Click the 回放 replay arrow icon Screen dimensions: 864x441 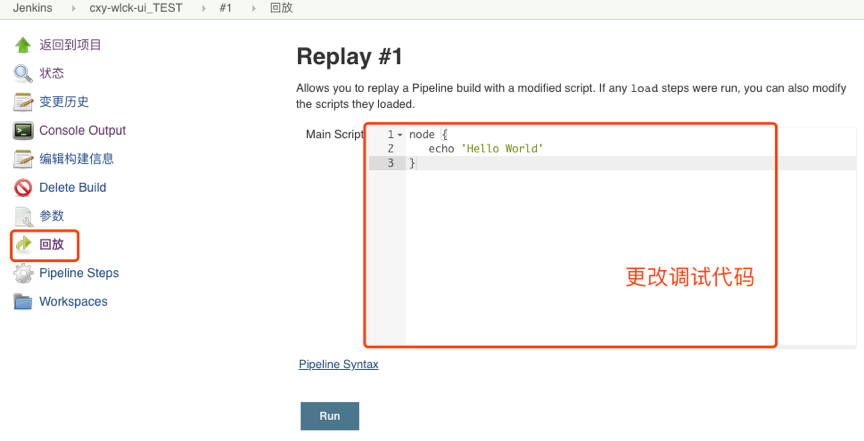click(23, 245)
